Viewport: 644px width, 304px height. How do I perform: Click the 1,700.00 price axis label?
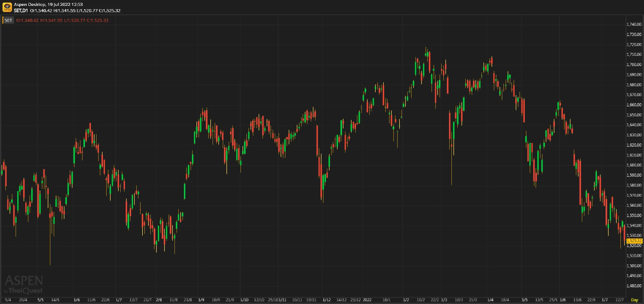click(634, 64)
